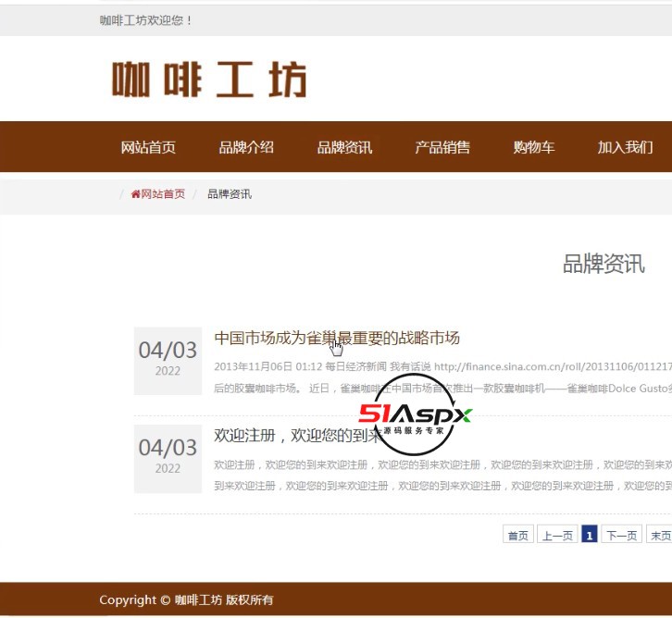Jump to 首页 in pagination
The height and width of the screenshot is (618, 672).
(517, 535)
